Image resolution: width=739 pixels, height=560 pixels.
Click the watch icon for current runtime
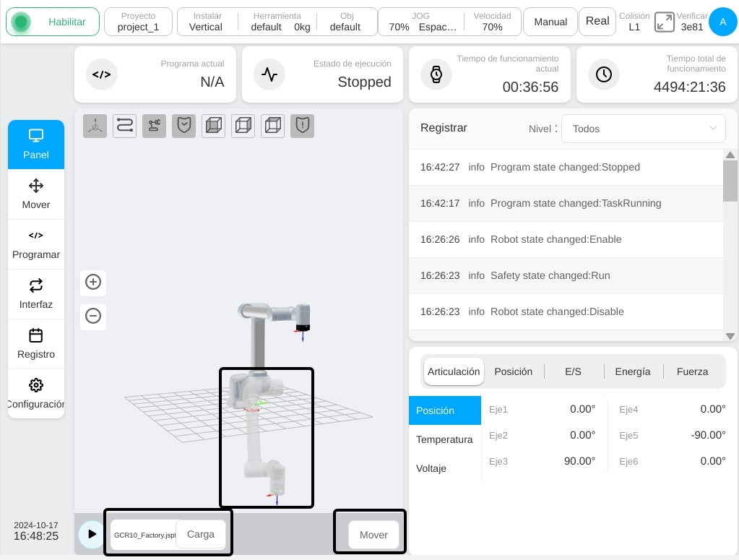pos(436,74)
